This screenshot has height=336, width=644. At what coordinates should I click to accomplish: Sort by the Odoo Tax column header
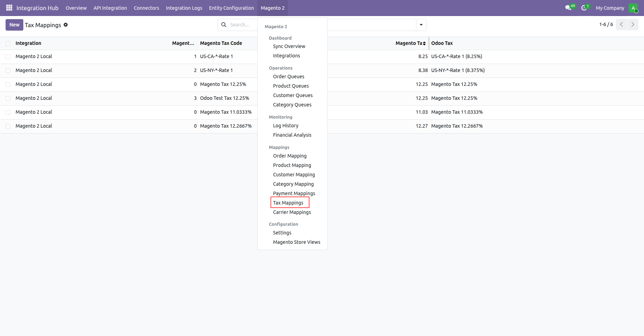click(x=442, y=43)
